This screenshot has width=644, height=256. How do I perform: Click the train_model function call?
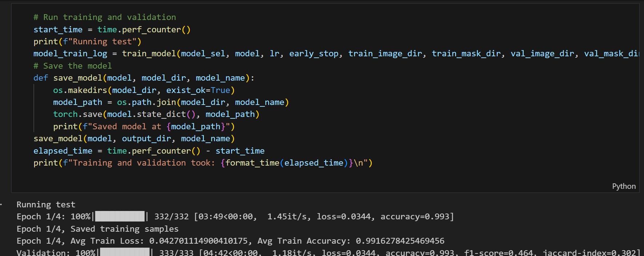(x=149, y=54)
